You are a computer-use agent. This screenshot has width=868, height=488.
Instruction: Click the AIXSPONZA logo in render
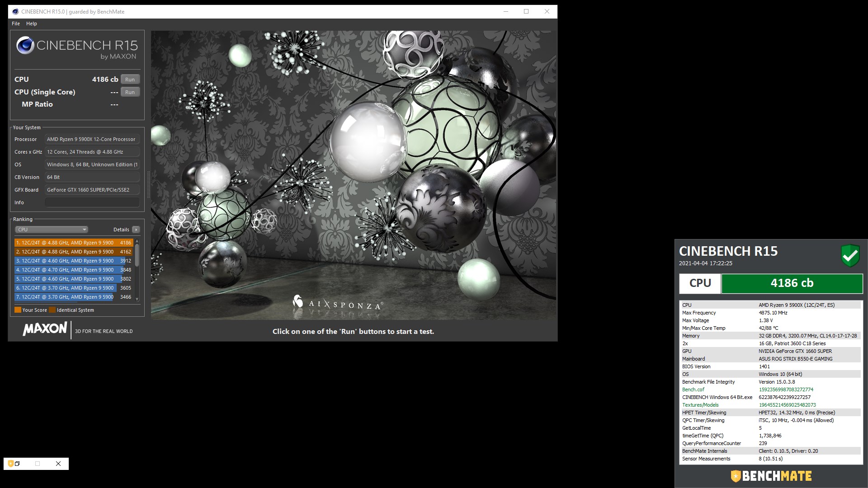click(338, 302)
